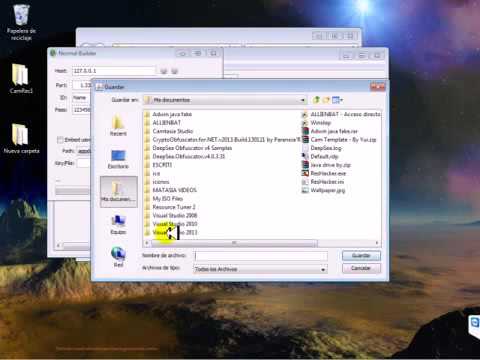
Task: Select the ResHacker.ini file
Action: pos(323,182)
